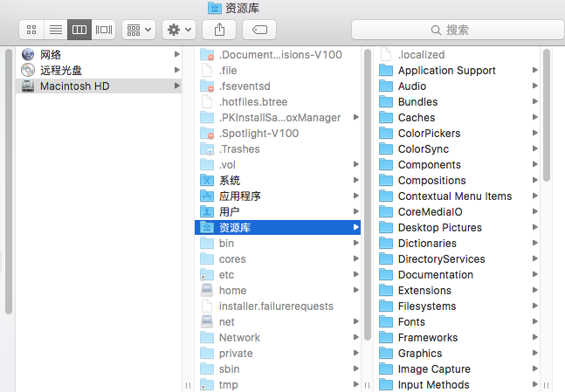Switch to list view mode
This screenshot has width=565, height=392.
click(56, 30)
